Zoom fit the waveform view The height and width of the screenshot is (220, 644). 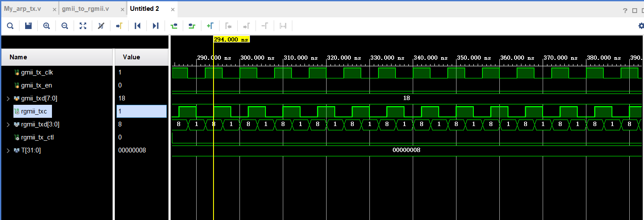point(83,26)
